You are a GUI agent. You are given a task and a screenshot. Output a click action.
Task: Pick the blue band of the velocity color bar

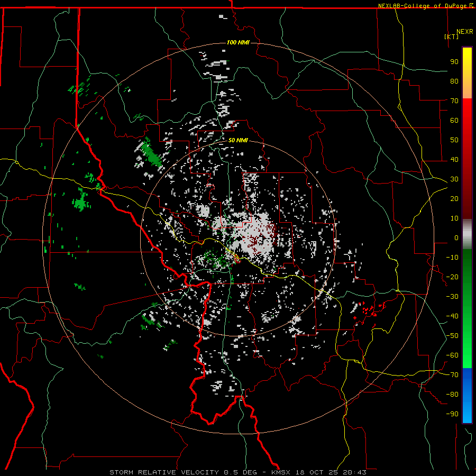click(467, 395)
